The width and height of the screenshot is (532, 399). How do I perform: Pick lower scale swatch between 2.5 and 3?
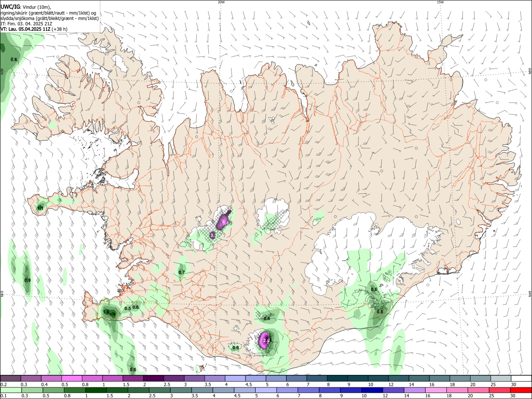[x=160, y=390]
